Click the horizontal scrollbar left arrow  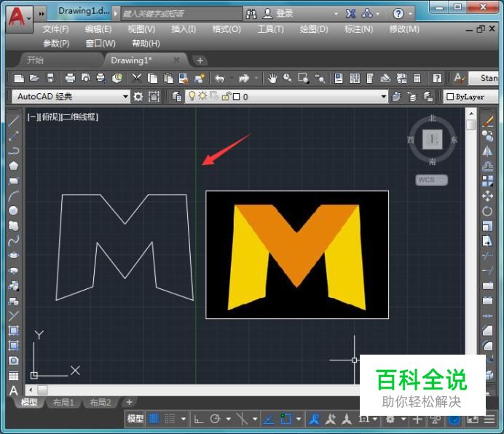[x=31, y=390]
